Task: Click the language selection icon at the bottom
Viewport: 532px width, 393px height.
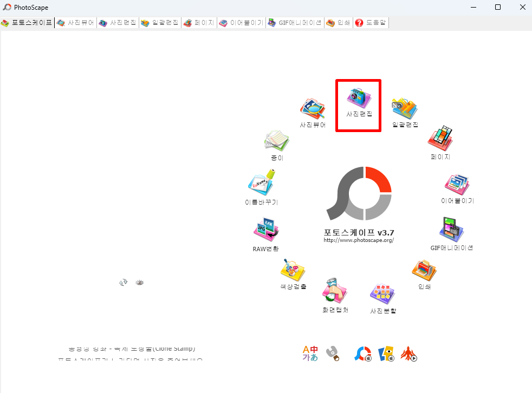Action: click(x=309, y=353)
